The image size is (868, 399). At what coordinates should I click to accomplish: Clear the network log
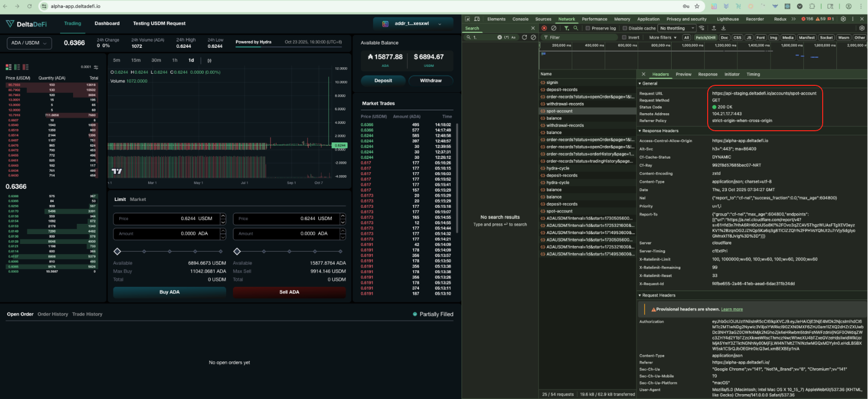(554, 28)
